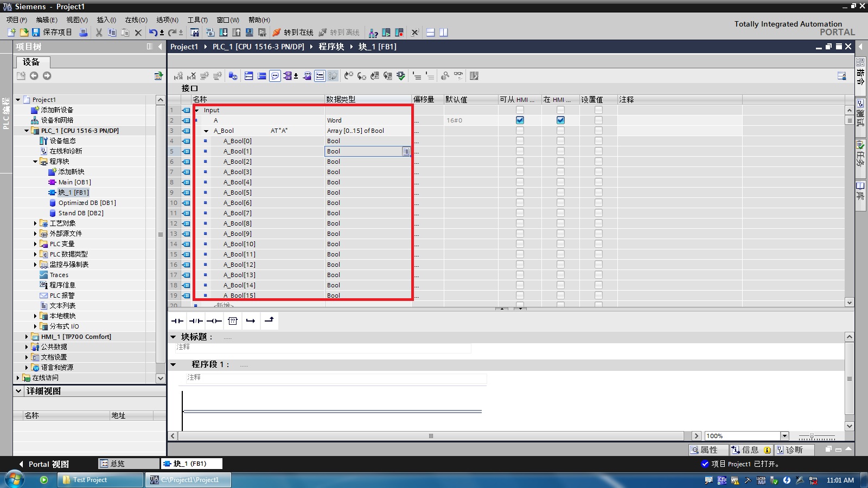This screenshot has width=868, height=488.
Task: Open the zoom level 100% dropdown
Action: pos(784,436)
